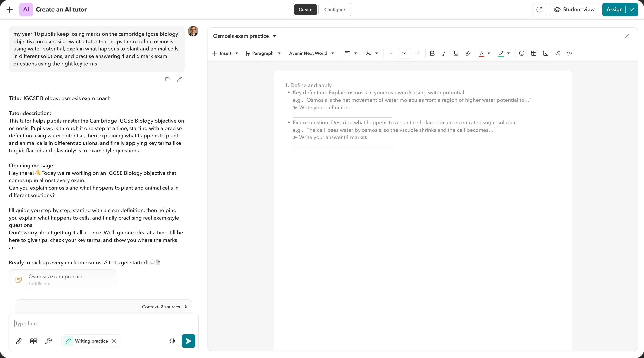Remove the Writing practice chip

click(x=114, y=341)
